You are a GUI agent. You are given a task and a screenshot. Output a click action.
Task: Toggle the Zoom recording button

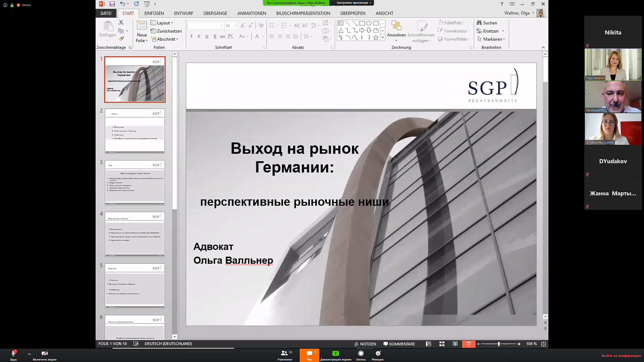pos(361,354)
